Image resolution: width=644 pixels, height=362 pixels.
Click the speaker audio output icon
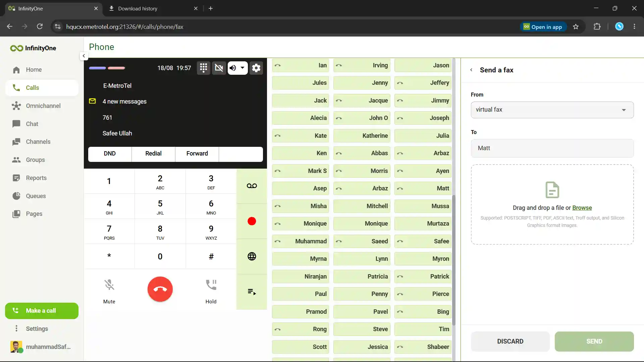tap(232, 68)
